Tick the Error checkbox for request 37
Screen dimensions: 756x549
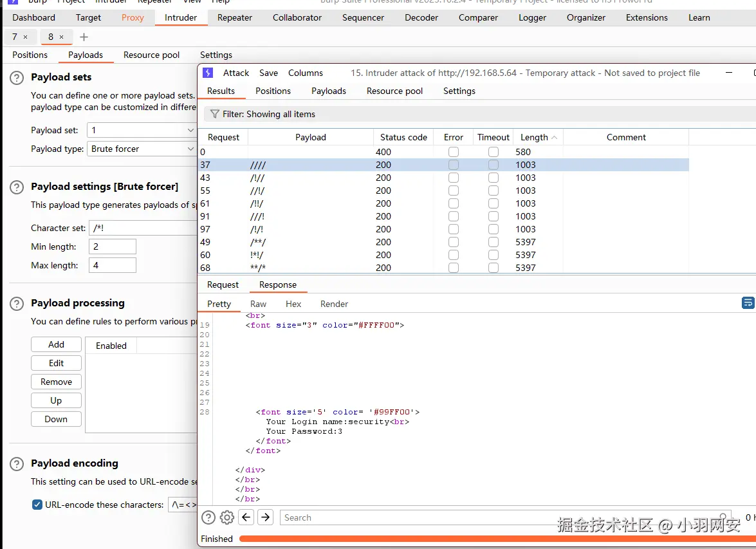[x=454, y=165]
